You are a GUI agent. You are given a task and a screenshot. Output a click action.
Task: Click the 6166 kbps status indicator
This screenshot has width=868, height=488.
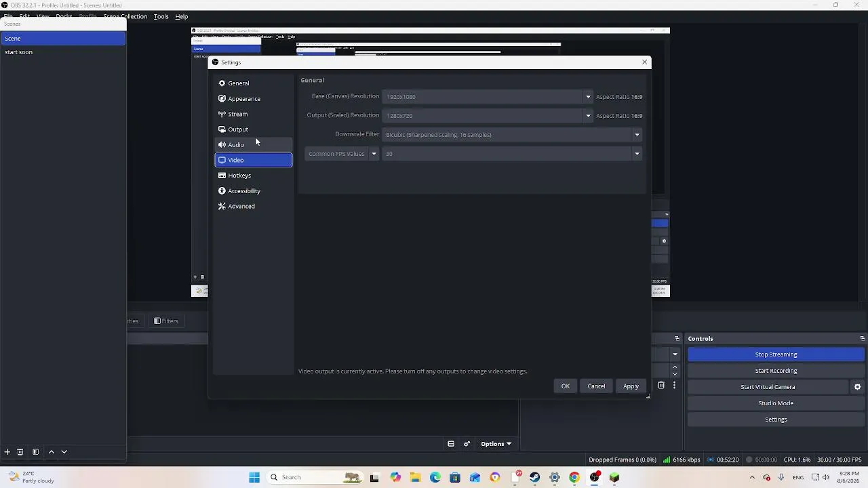pos(682,460)
